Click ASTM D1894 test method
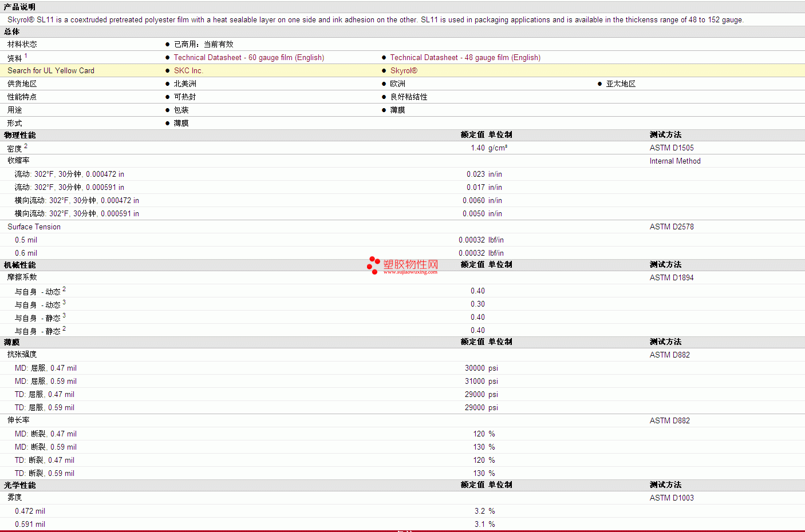 tap(672, 277)
